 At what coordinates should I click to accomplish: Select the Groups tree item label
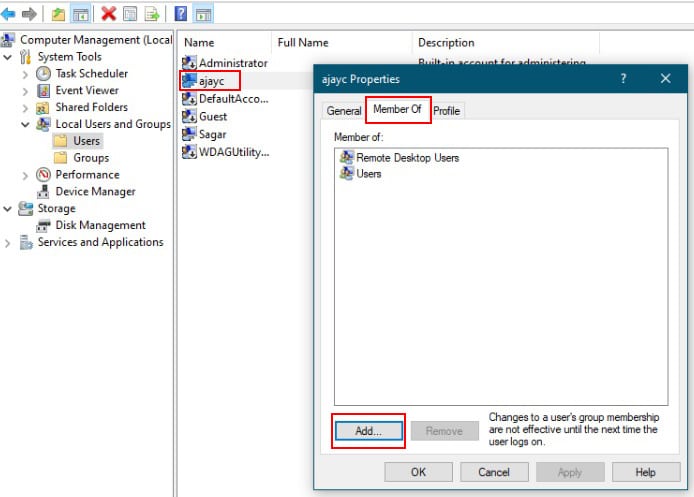[91, 158]
